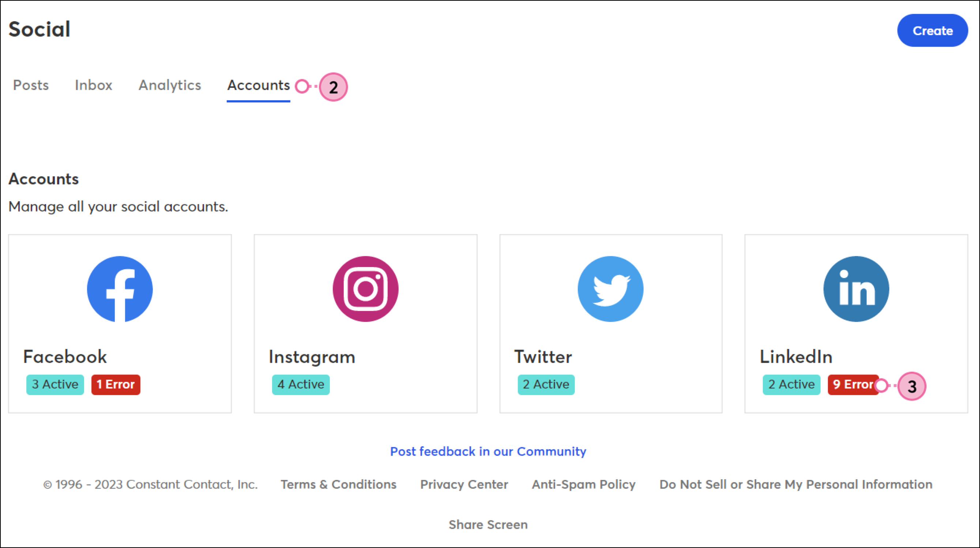Click the Instagram logo icon

coord(366,289)
